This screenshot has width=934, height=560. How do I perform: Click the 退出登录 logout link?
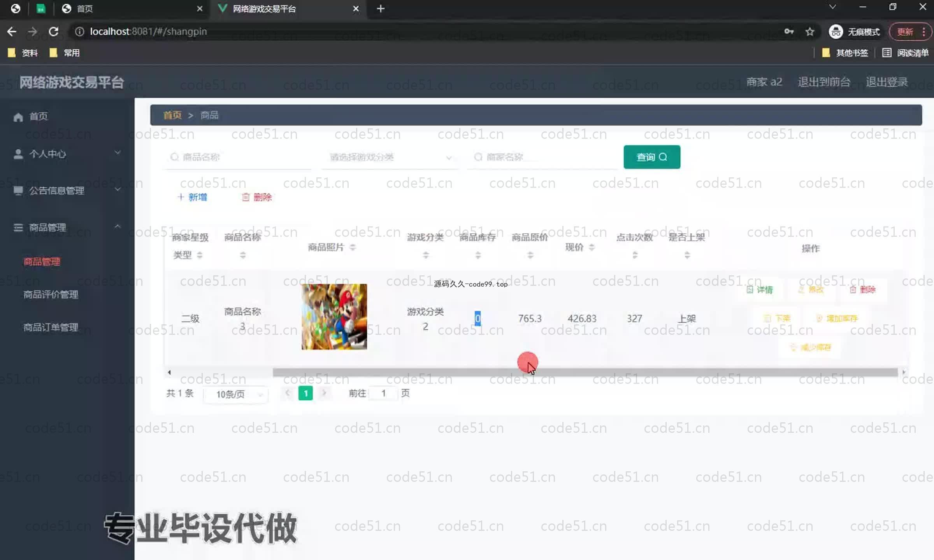(x=887, y=82)
